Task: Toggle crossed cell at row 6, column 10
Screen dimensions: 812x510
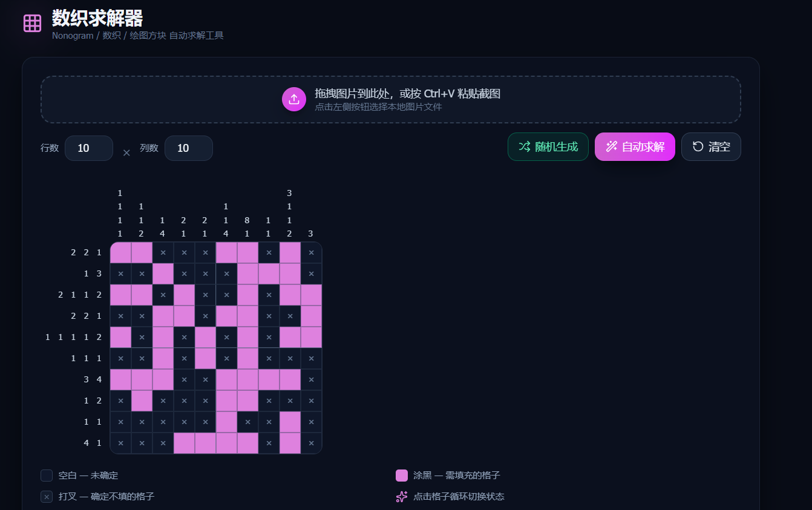Action: tap(311, 358)
